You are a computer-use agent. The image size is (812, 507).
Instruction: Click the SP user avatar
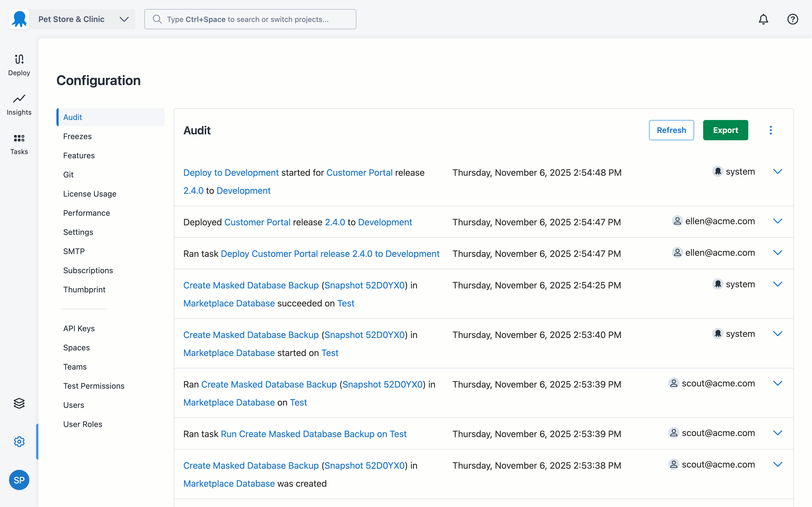point(19,480)
